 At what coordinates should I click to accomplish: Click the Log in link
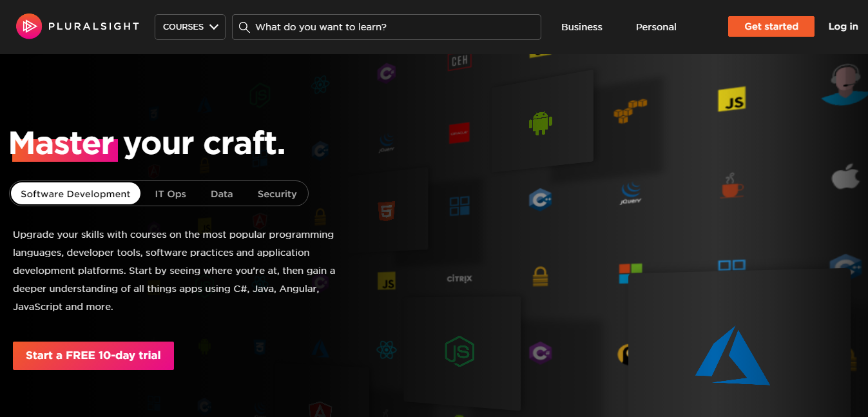844,26
